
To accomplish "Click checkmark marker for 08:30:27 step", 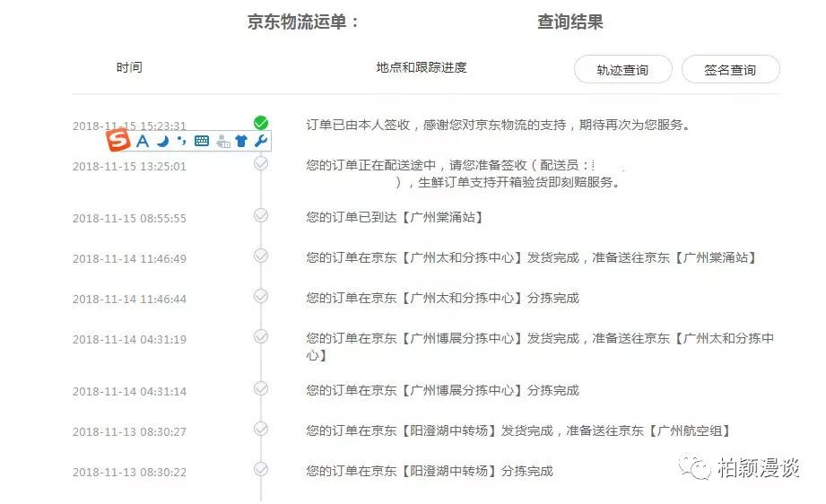I will click(x=261, y=429).
